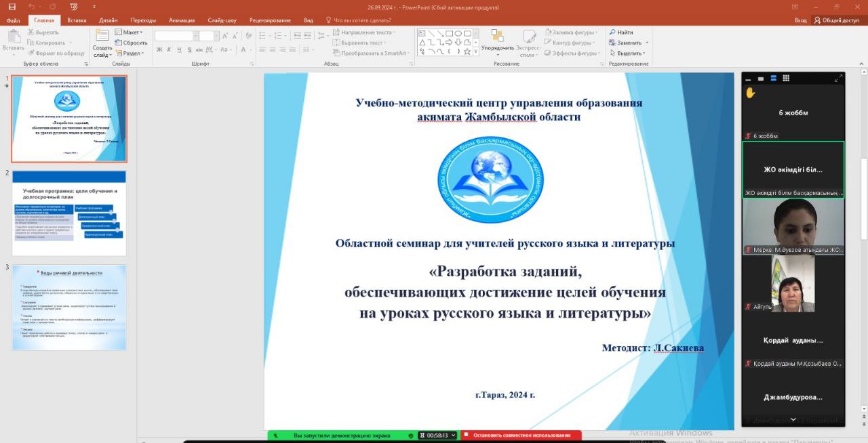Raise hand icon in Zoom panel
The height and width of the screenshot is (443, 868).
751,93
